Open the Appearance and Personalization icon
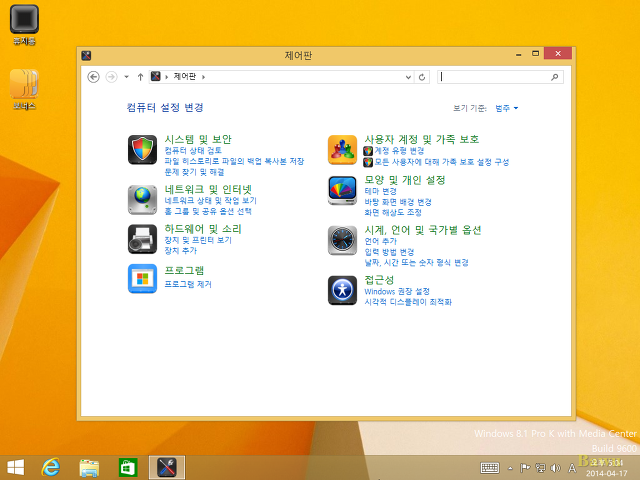640x480 pixels. [342, 191]
